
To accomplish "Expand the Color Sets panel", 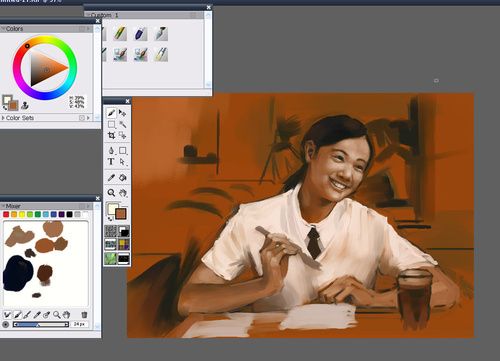I will 3,118.
